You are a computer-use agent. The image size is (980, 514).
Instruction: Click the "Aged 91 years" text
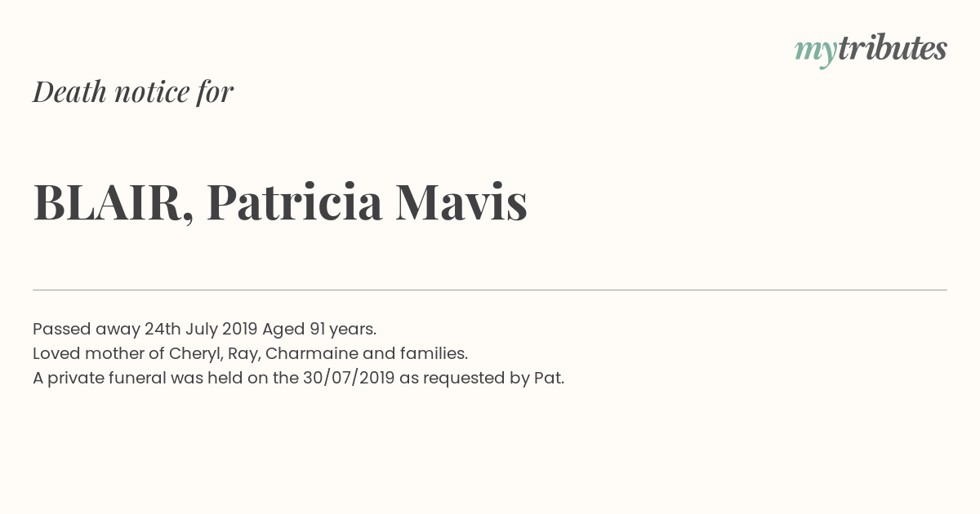pos(319,330)
